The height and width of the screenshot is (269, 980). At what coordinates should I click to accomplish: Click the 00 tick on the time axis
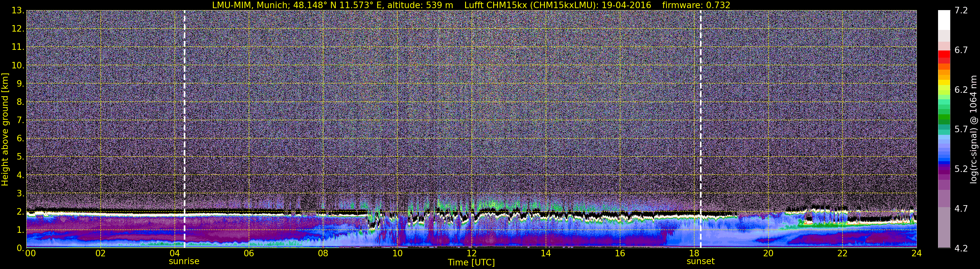[x=31, y=253]
